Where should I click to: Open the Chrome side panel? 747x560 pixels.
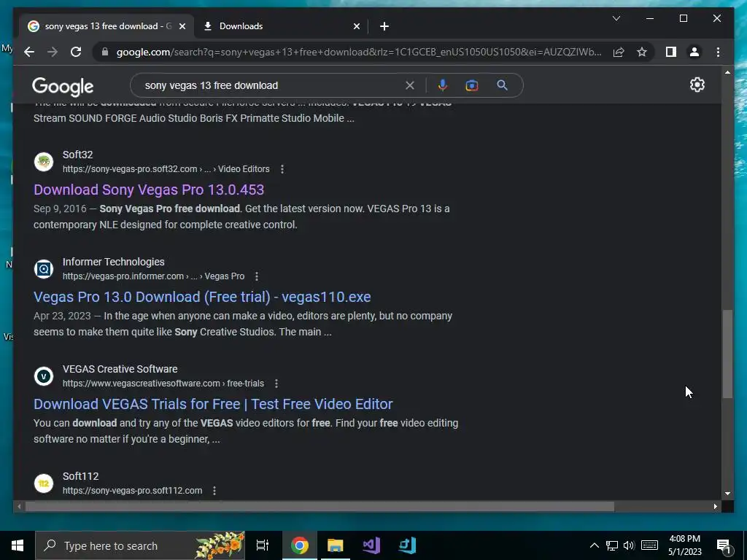(671, 52)
